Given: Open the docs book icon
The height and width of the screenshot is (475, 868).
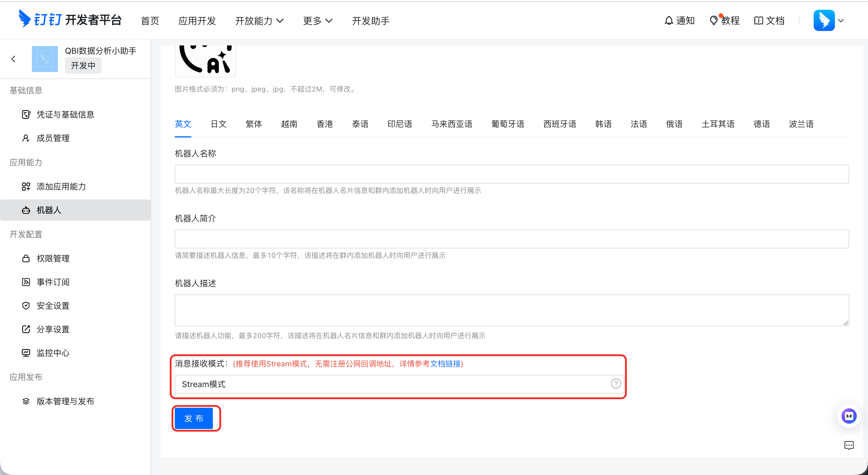Looking at the screenshot, I should tap(758, 21).
